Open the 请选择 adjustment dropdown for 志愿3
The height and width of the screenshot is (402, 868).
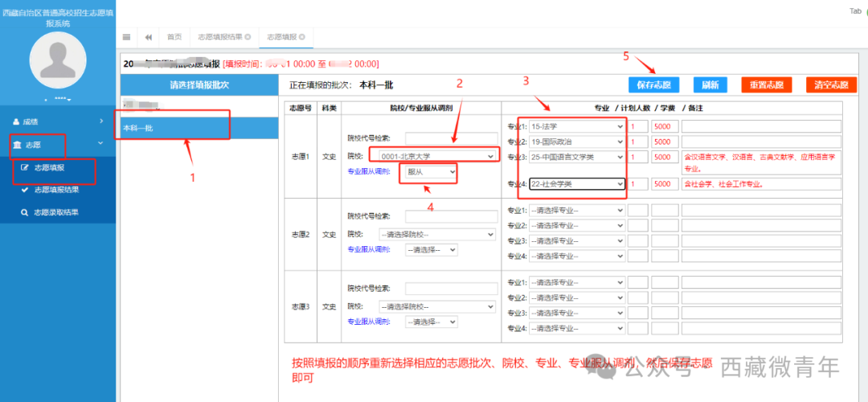(x=432, y=322)
